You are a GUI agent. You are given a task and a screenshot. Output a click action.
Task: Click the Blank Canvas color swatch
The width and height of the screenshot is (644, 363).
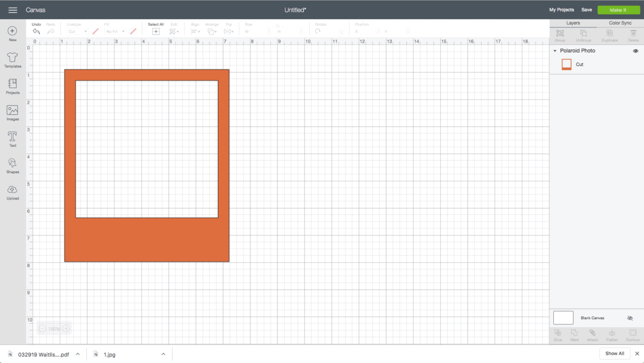point(563,318)
